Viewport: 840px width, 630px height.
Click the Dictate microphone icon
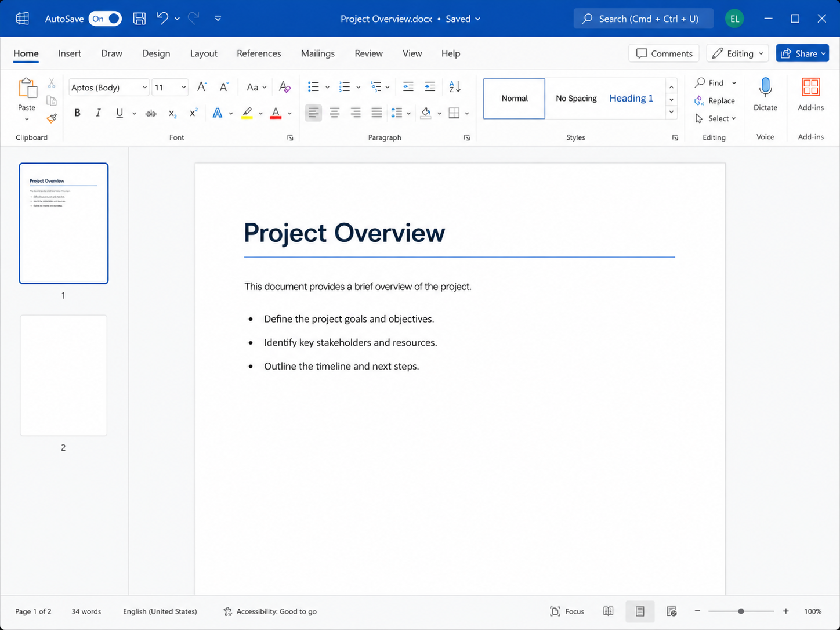[766, 88]
